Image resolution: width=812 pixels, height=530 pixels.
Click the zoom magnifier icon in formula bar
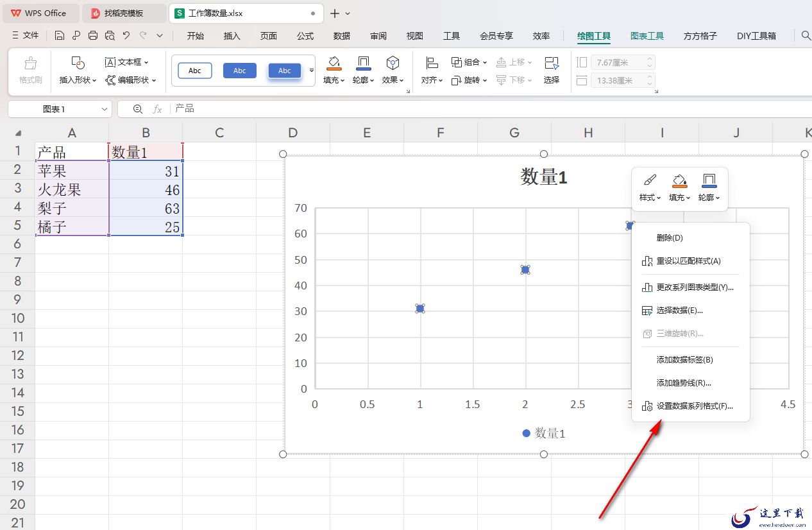[138, 109]
